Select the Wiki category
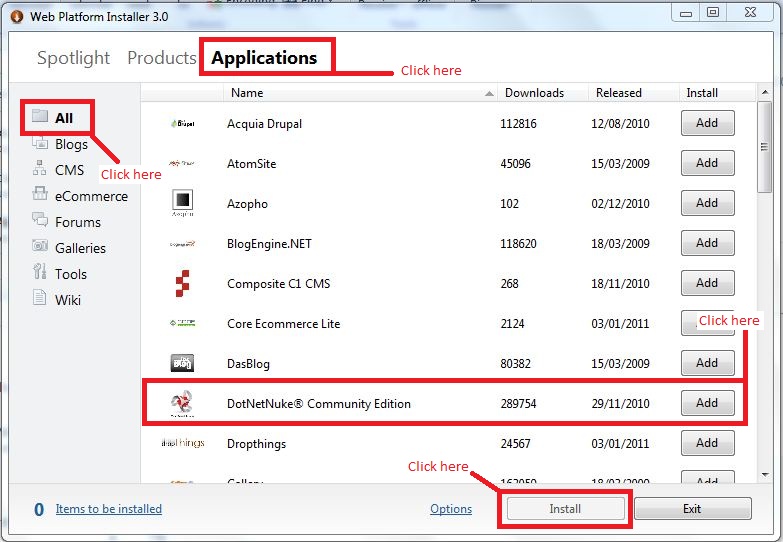Screen dimensions: 783x542 (x=68, y=300)
